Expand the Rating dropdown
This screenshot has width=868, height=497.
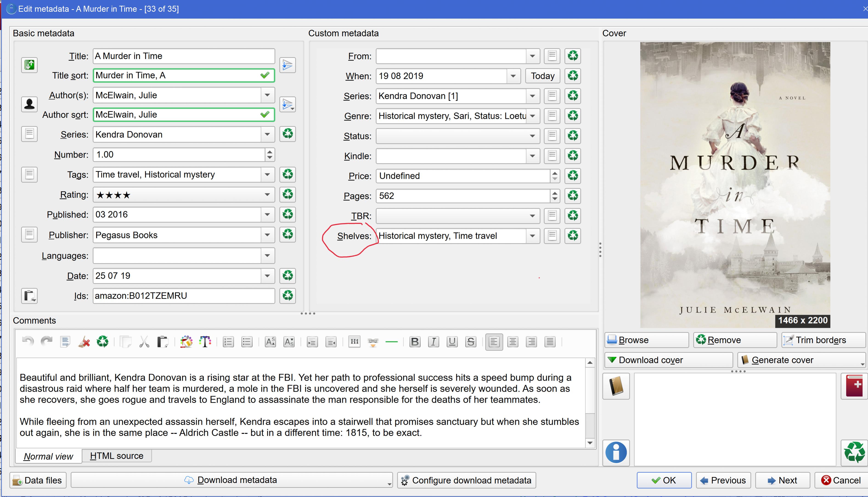pyautogui.click(x=267, y=195)
